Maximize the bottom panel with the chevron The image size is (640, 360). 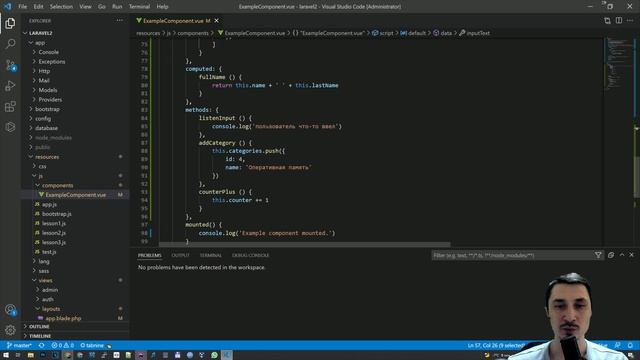point(622,255)
